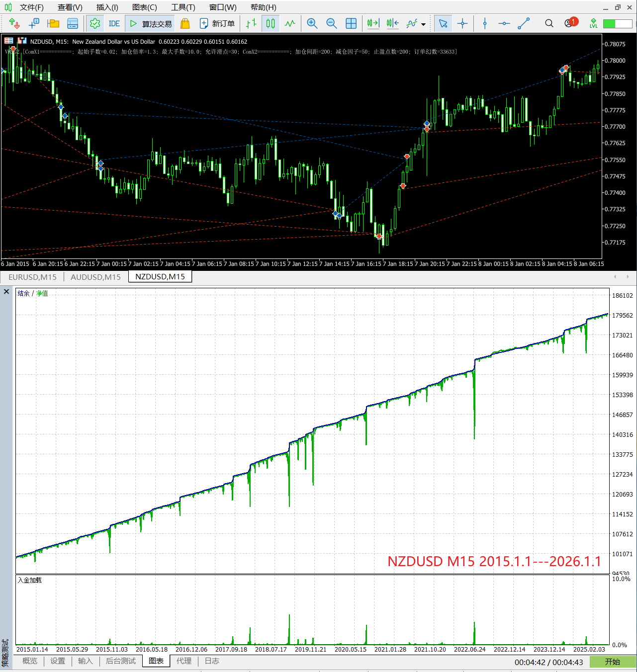Toggle 算法交易 algo trading button
637x672 pixels.
coord(151,23)
